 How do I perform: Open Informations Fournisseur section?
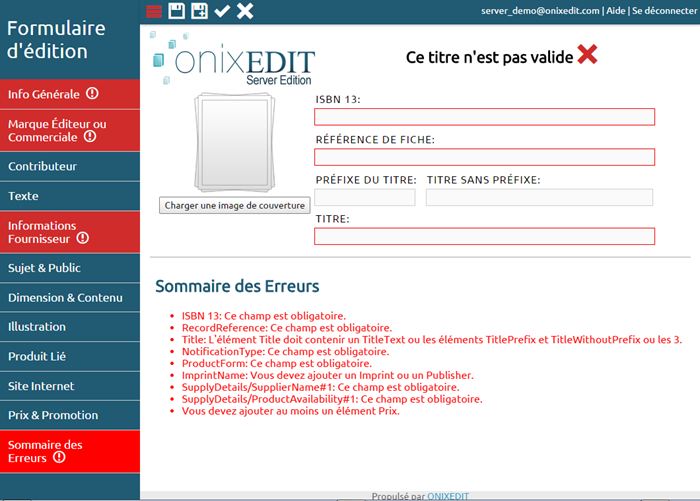point(70,232)
